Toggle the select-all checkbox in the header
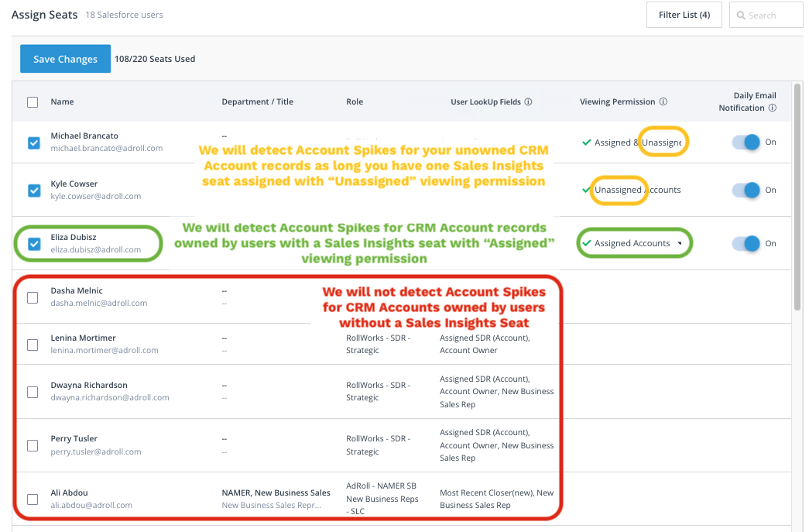Image resolution: width=809 pixels, height=532 pixels. (x=33, y=101)
